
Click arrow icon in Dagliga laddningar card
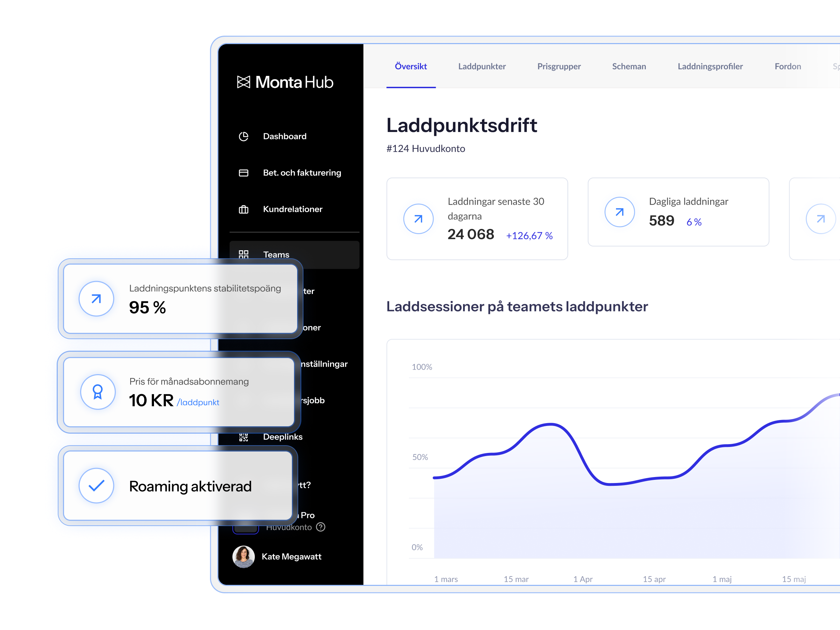pyautogui.click(x=620, y=212)
